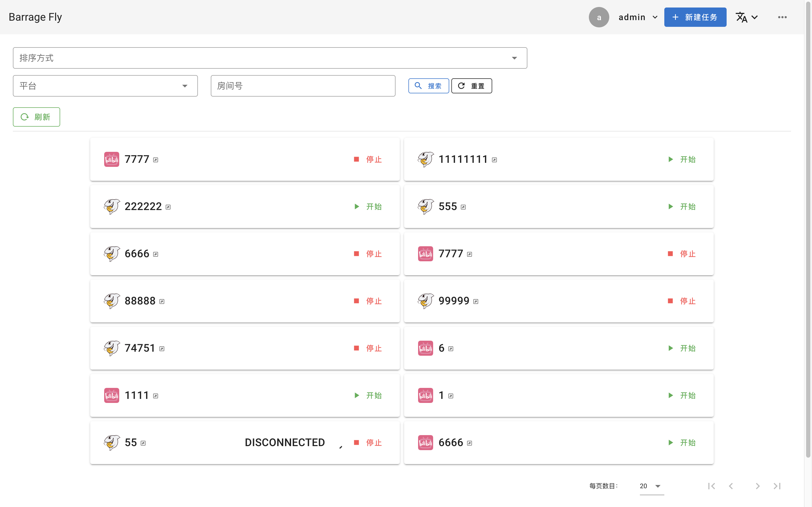
Task: Focus the 房间号 room number field
Action: click(303, 86)
